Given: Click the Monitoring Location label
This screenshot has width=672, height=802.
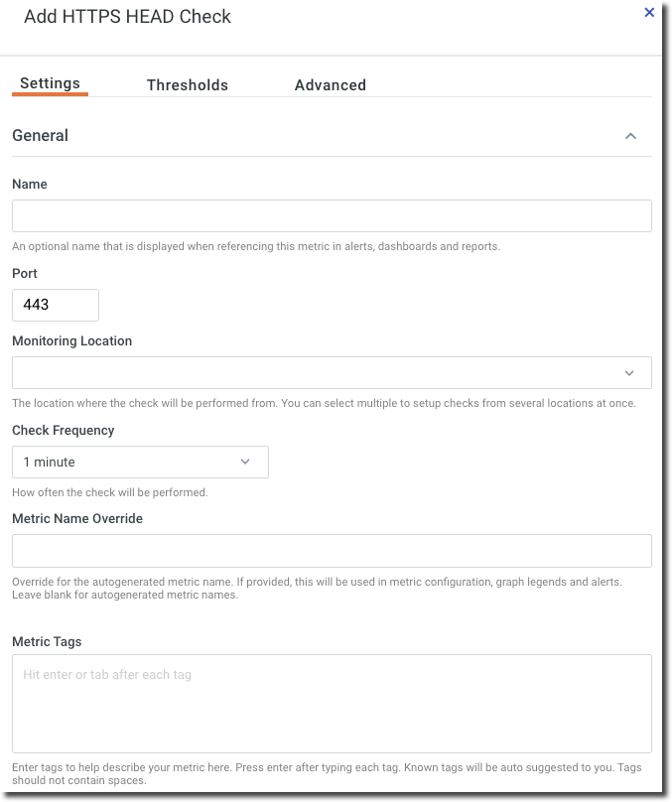Looking at the screenshot, I should (x=71, y=341).
